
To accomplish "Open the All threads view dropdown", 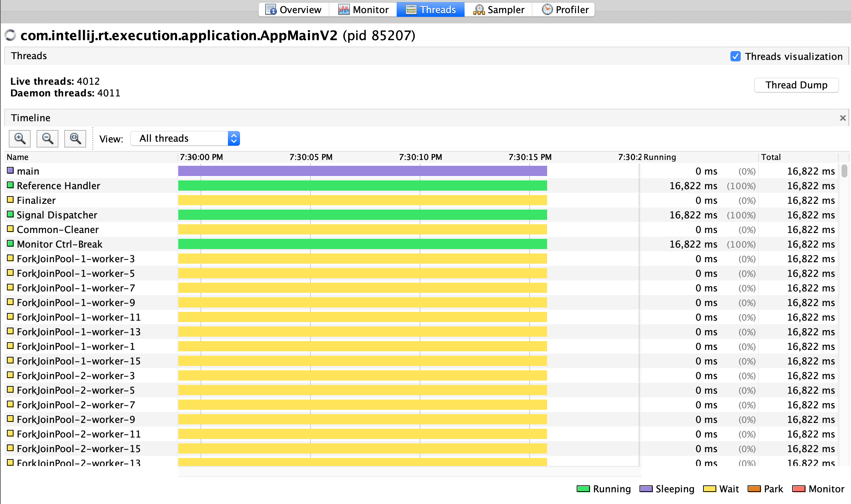I will point(185,138).
